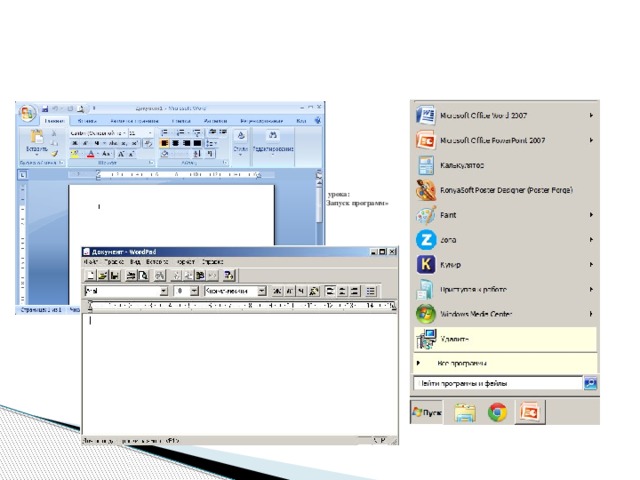640x480 pixels.
Task: Create a new document in the WordPad toolbar
Action: coord(90,276)
